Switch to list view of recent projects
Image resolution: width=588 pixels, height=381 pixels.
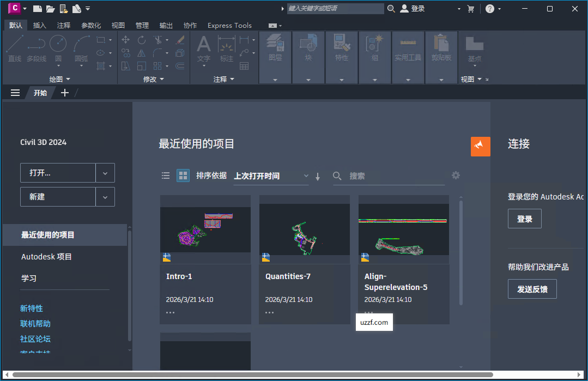coord(166,176)
